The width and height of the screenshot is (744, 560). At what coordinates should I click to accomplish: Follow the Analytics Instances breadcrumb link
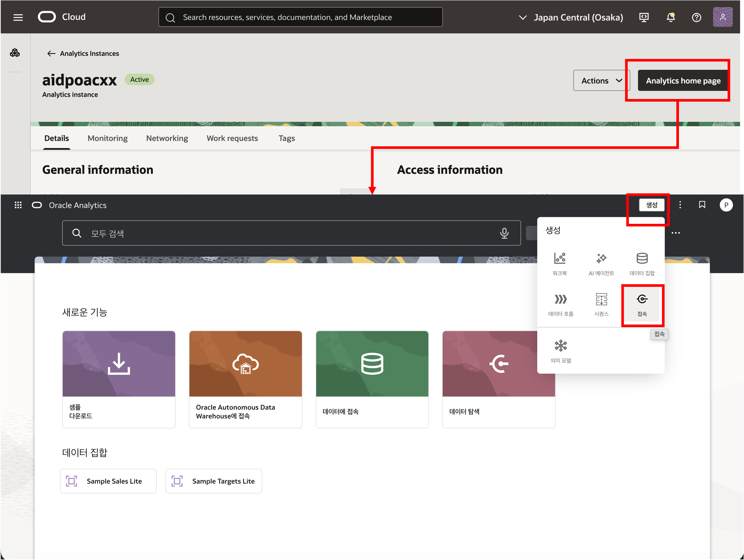pyautogui.click(x=89, y=53)
